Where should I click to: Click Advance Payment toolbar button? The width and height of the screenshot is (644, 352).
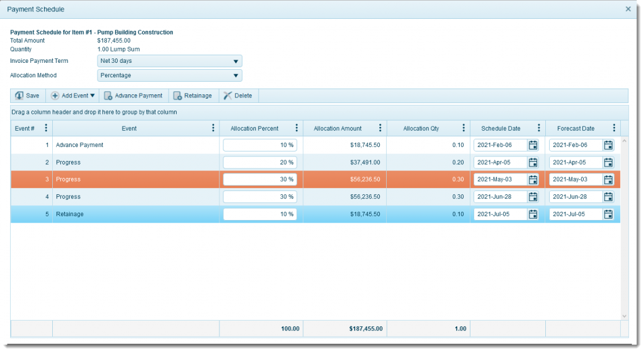[133, 96]
